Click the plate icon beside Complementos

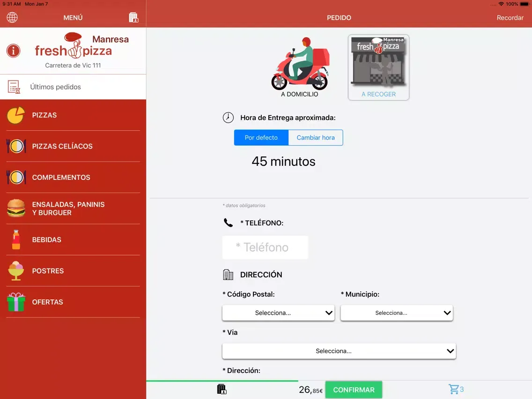[x=16, y=177]
